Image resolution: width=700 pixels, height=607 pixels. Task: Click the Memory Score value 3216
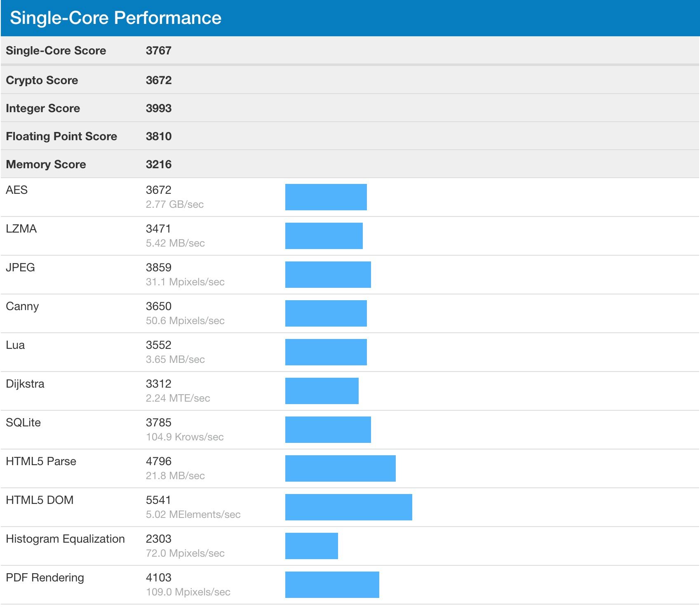158,164
